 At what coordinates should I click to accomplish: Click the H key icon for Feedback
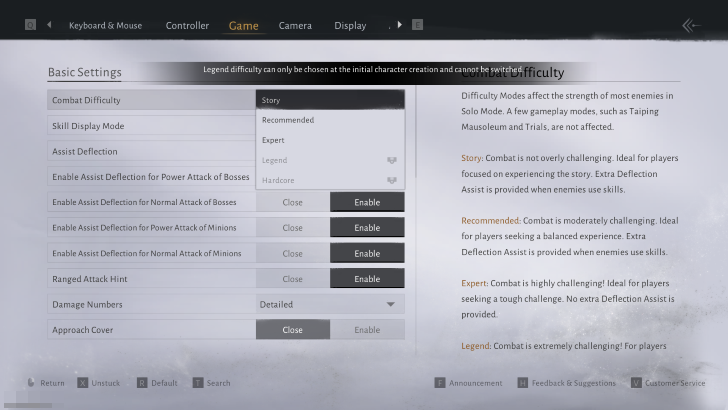pyautogui.click(x=523, y=383)
